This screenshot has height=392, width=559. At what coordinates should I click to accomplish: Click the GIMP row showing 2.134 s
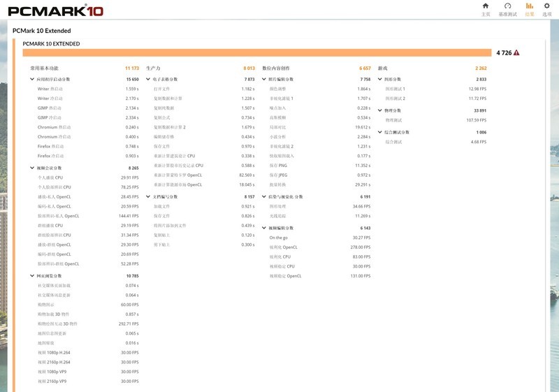click(88, 108)
